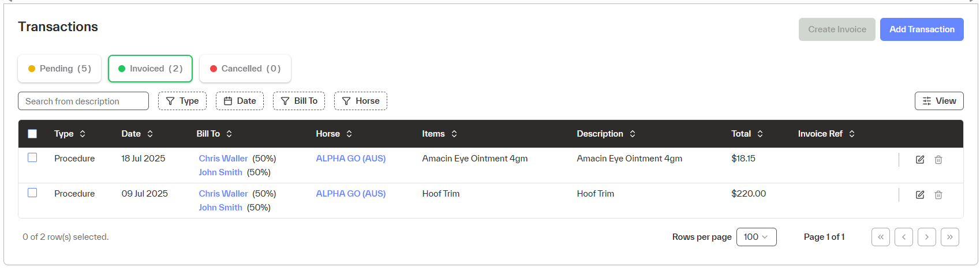Image resolution: width=980 pixels, height=271 pixels.
Task: Go to the next page
Action: tap(926, 237)
